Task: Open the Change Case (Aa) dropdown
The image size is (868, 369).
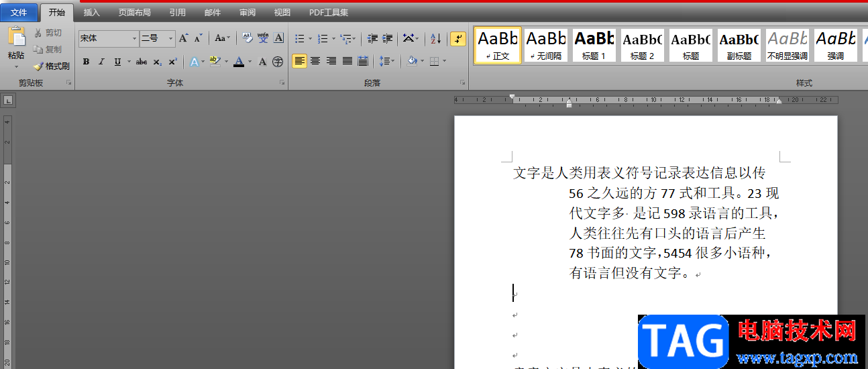Action: pos(222,38)
